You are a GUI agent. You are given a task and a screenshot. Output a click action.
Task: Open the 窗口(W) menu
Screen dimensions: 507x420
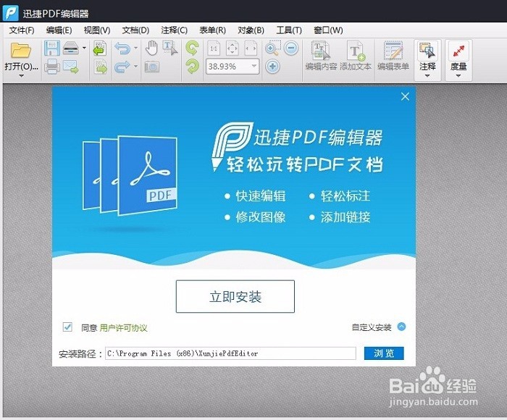click(x=328, y=30)
